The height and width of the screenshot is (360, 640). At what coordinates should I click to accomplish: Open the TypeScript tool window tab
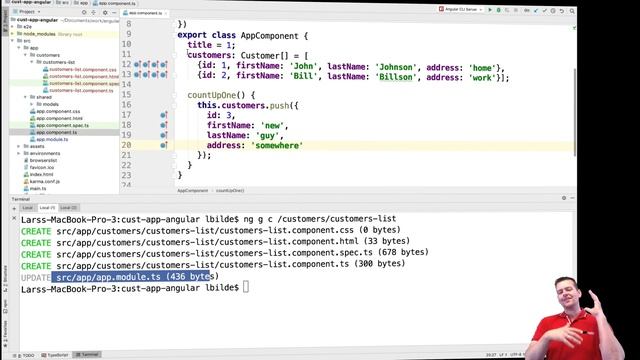tap(55, 355)
